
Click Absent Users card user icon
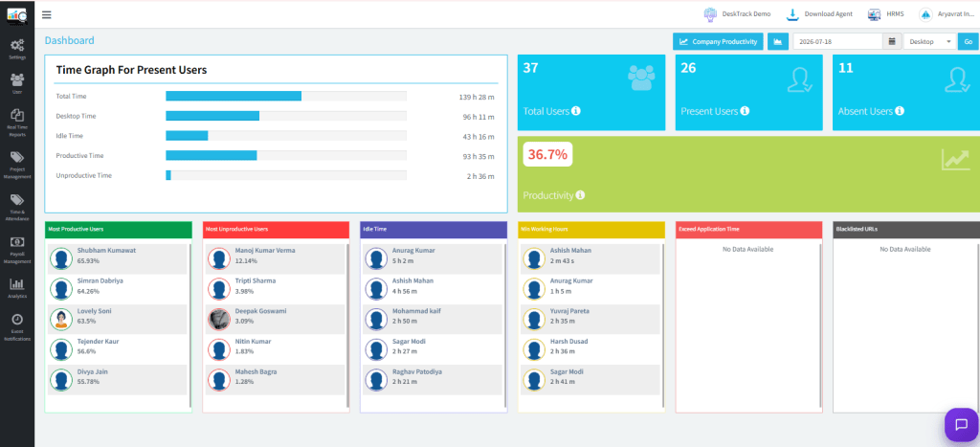click(x=957, y=79)
